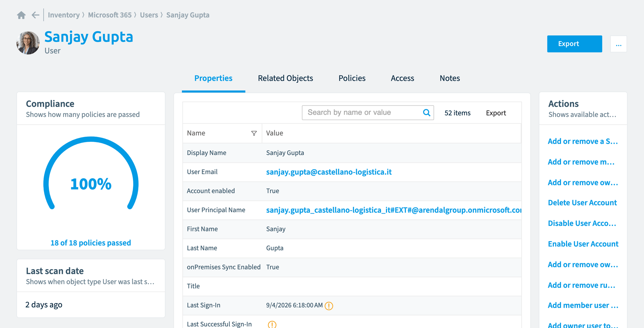Select the 'Add or remove ru…' action

click(582, 285)
